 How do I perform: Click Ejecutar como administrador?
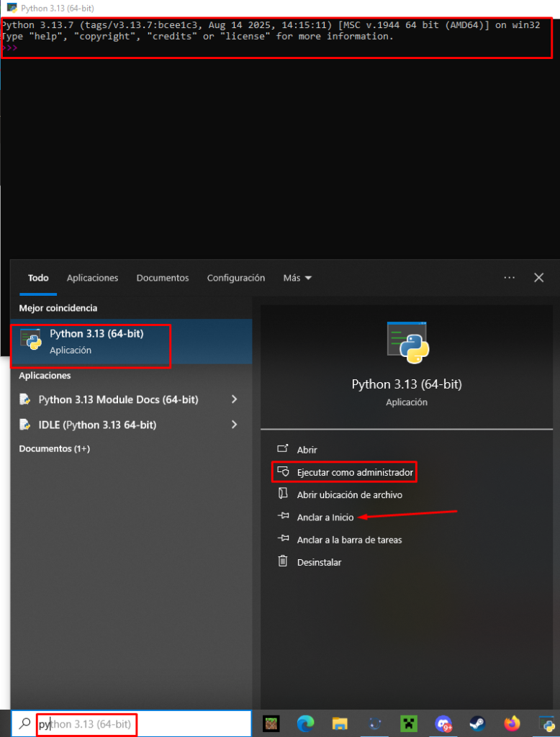[355, 473]
